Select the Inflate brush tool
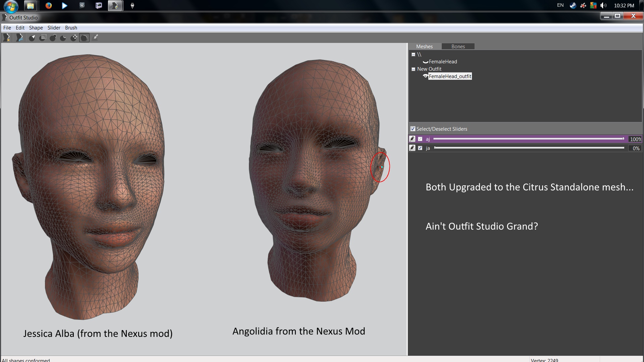The width and height of the screenshot is (644, 362). (53, 38)
